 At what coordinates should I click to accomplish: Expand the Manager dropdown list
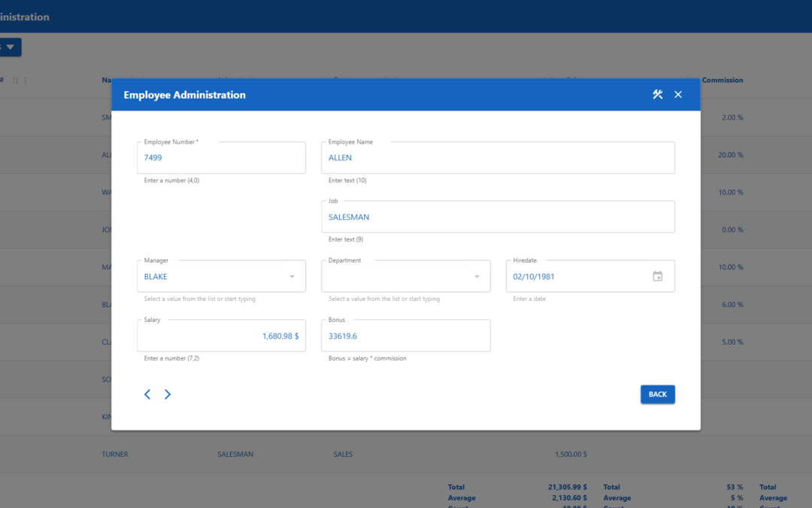(x=292, y=277)
